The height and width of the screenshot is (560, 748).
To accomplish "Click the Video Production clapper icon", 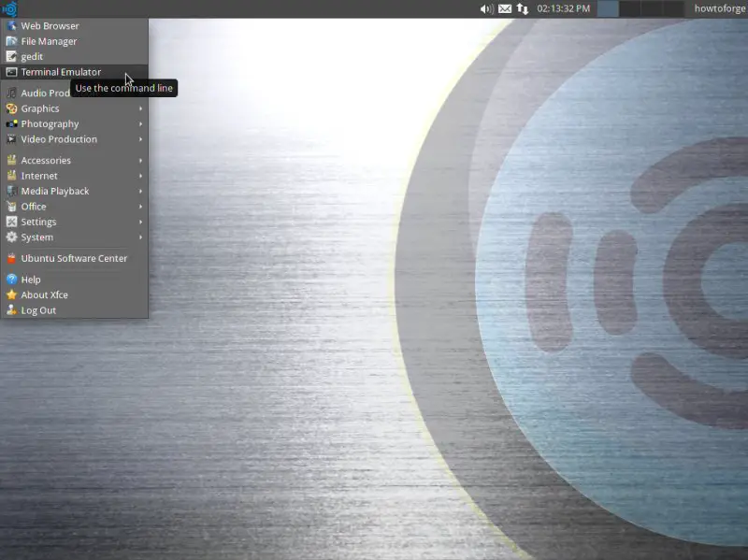I will click(x=11, y=139).
